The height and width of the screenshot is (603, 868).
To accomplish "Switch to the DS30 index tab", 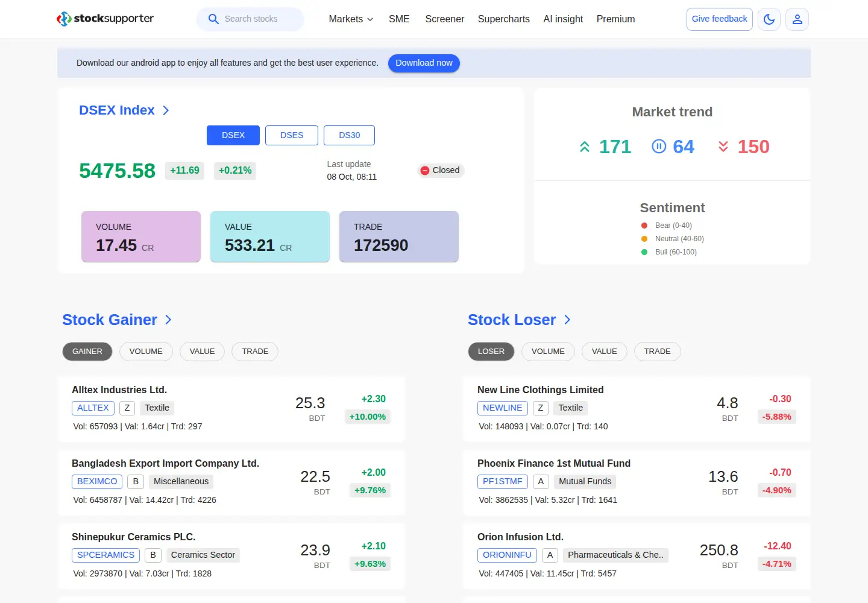I will point(349,135).
